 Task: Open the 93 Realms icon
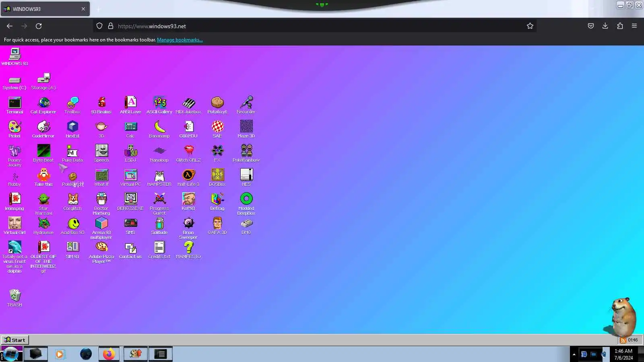pyautogui.click(x=101, y=105)
